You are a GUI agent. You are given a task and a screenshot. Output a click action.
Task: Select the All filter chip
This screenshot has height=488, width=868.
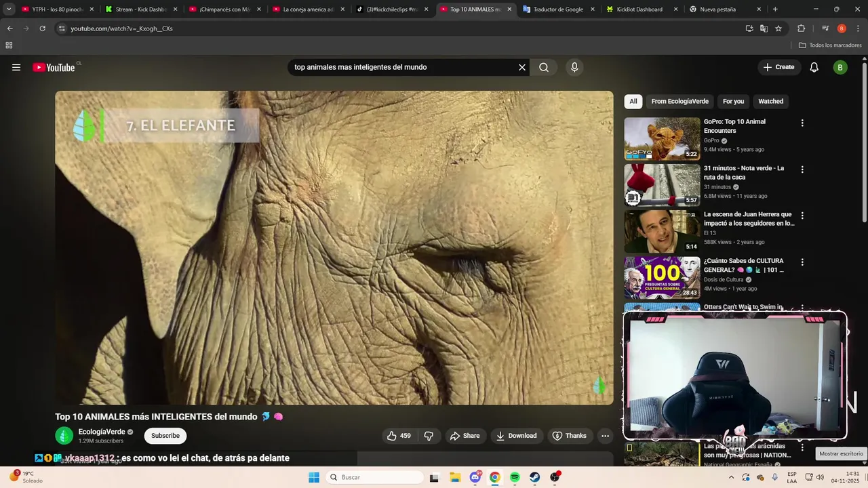[633, 102]
